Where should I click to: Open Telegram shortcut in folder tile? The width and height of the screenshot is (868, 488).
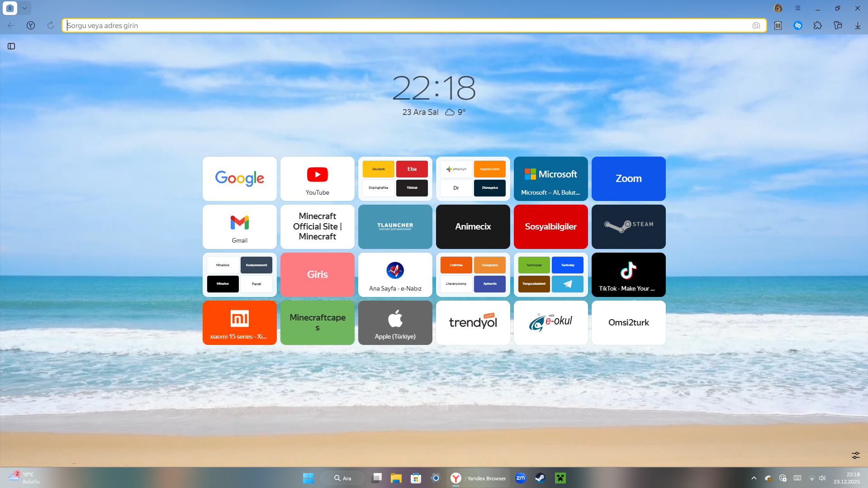pos(568,284)
